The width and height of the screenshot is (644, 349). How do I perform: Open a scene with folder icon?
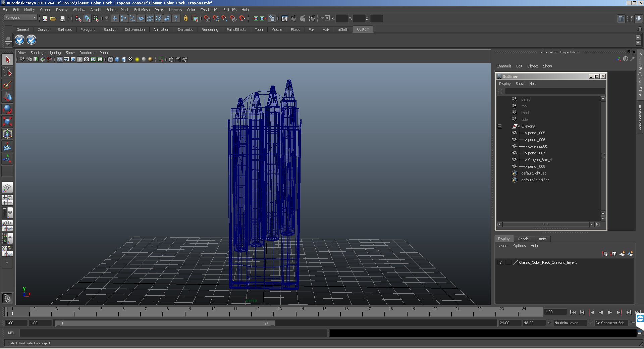coord(53,18)
